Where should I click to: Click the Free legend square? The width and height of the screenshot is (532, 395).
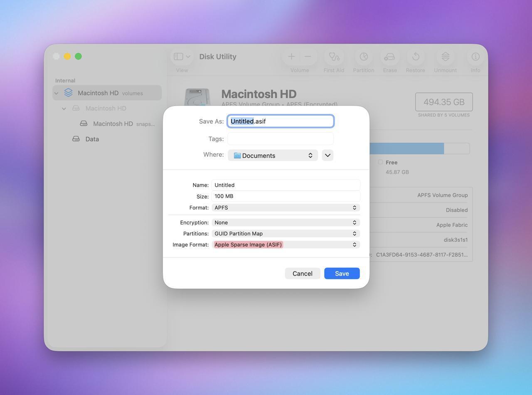380,162
